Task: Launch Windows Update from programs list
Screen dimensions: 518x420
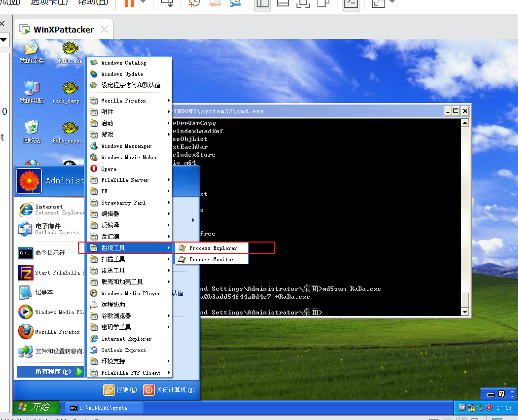Action: point(129,74)
